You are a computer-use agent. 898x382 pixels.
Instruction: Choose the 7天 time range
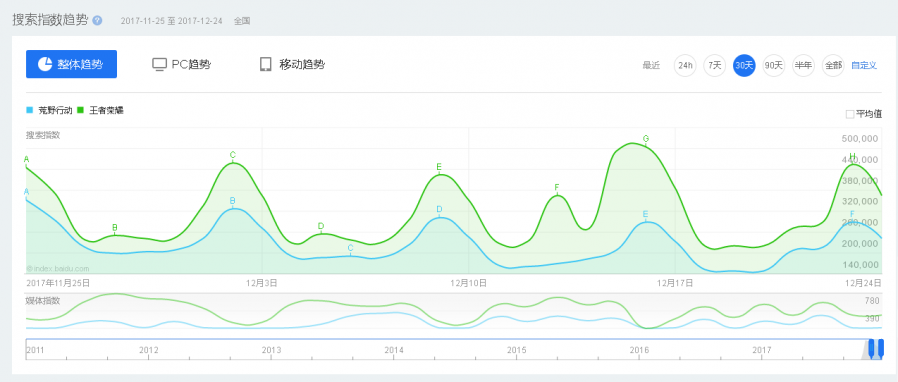click(x=715, y=65)
